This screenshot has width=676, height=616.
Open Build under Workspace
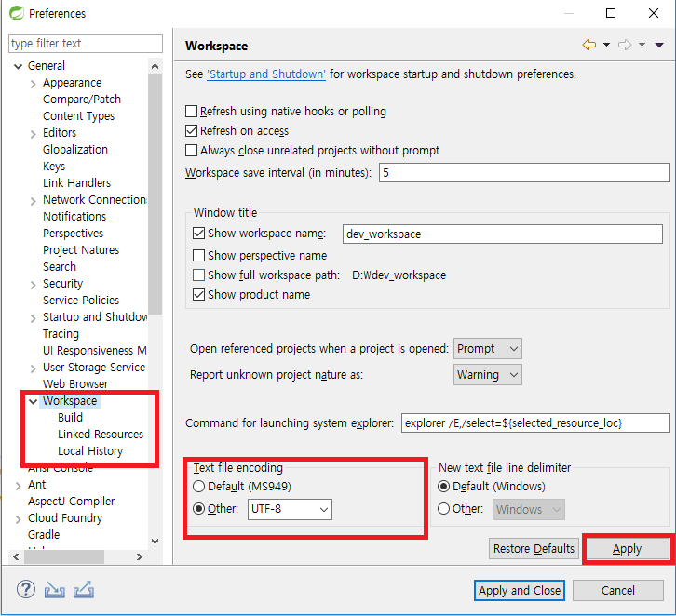(x=70, y=418)
